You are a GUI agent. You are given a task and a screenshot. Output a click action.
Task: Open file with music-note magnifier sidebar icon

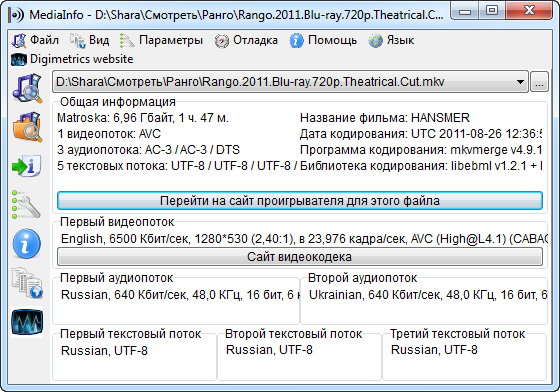click(27, 88)
